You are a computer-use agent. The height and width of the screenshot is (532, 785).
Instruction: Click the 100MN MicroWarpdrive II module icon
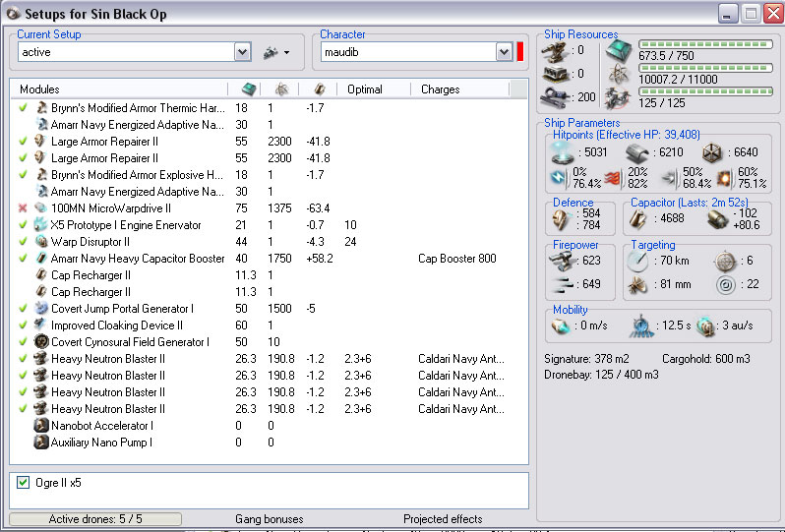coord(41,208)
